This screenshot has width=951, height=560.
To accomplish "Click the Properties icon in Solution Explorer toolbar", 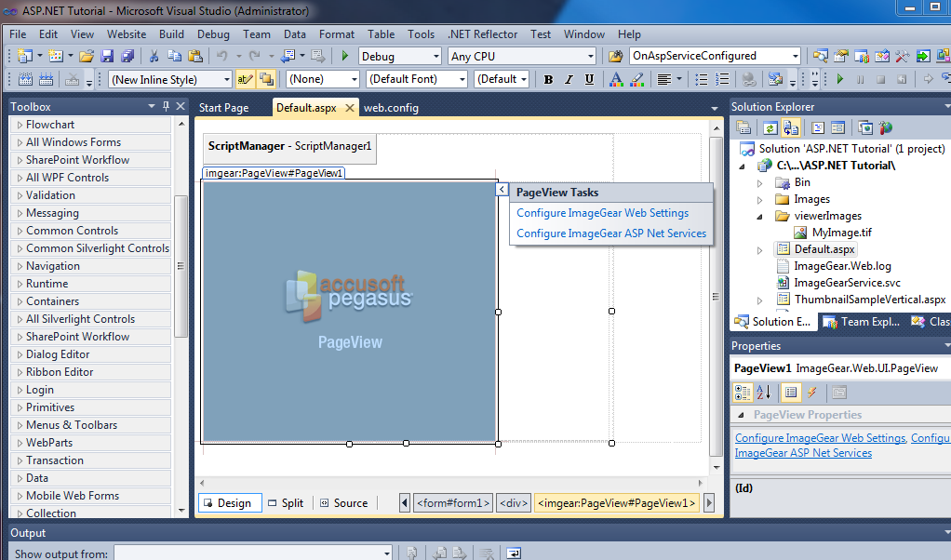I will tap(743, 127).
